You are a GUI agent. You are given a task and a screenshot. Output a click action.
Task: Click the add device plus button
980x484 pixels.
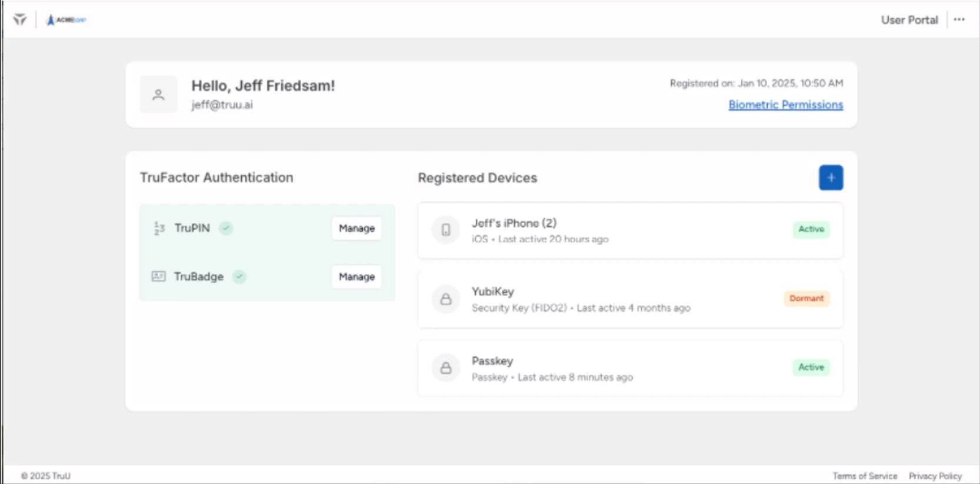831,178
